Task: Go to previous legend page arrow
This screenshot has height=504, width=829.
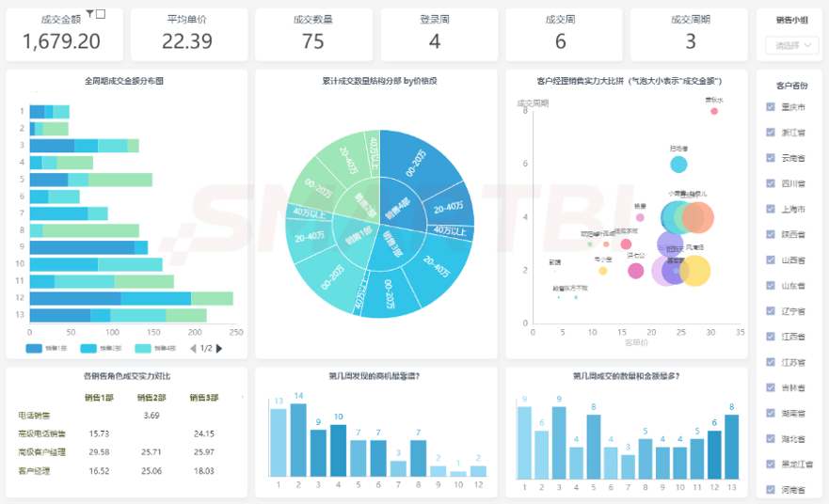Action: (x=193, y=348)
